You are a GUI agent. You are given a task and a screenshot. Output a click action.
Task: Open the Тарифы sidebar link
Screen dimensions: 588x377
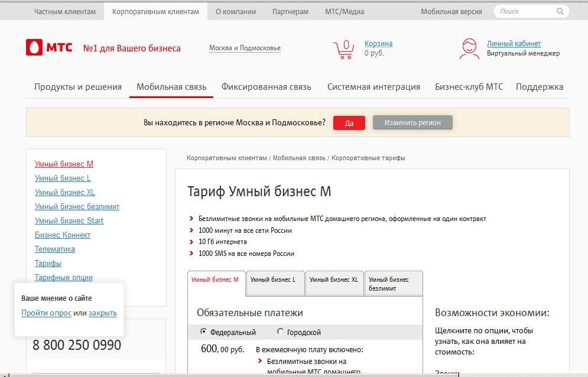(x=48, y=264)
